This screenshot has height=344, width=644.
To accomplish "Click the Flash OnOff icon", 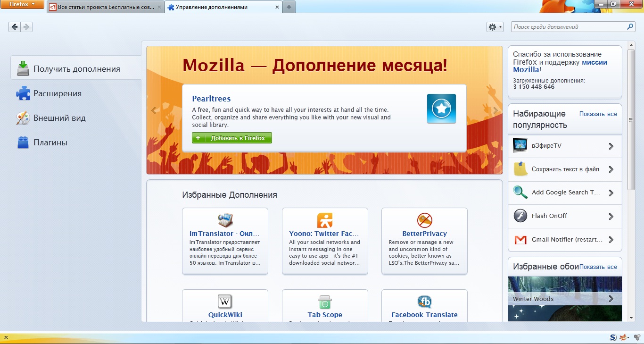I will point(520,216).
